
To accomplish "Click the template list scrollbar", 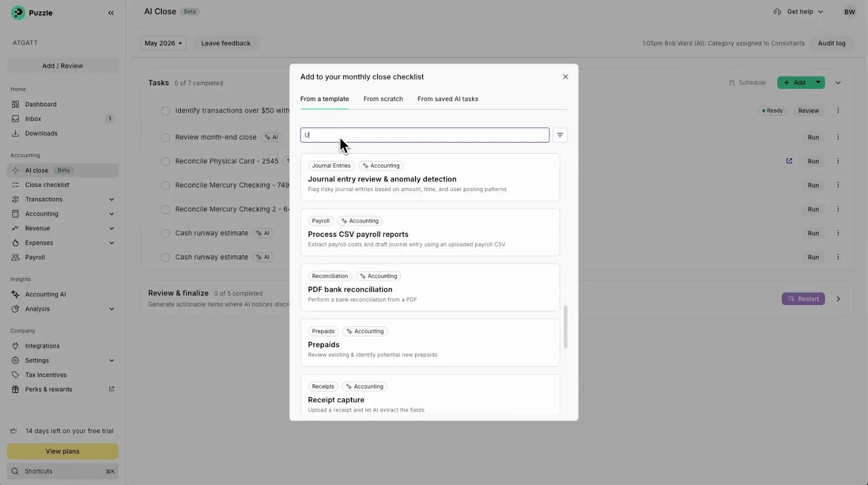I will point(565,327).
